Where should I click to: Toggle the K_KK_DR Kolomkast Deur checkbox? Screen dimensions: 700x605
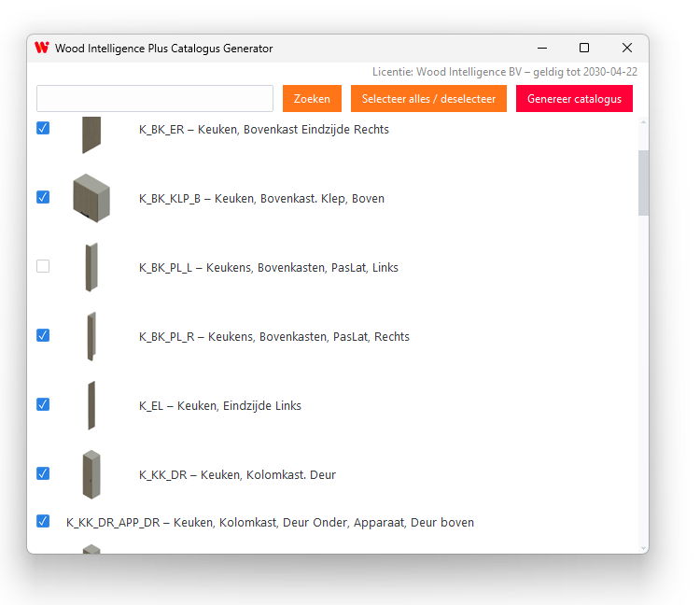[43, 473]
